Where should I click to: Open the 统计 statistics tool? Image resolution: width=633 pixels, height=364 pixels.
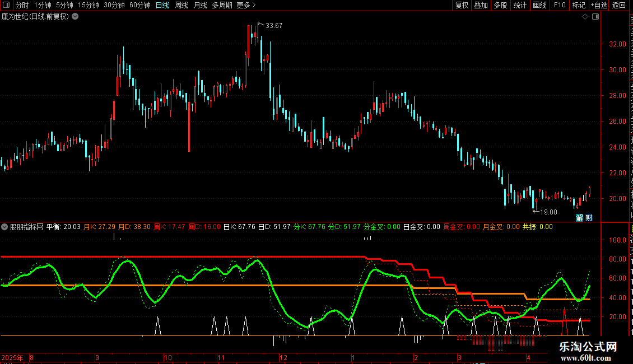[x=519, y=5]
